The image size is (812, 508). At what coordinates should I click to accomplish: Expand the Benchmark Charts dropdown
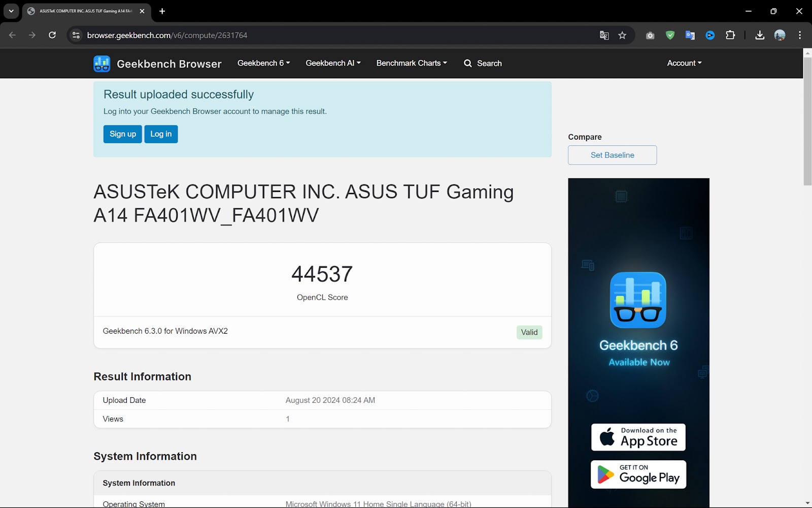(412, 63)
